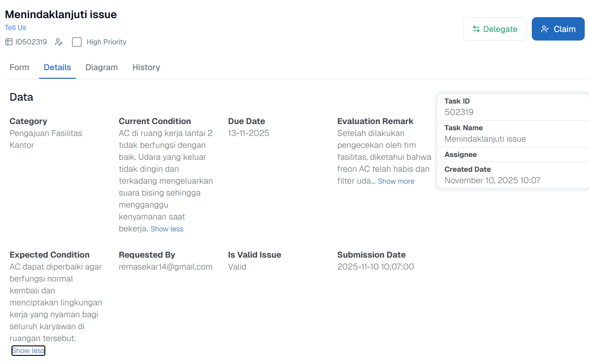View the History tab
The image size is (589, 364).
coord(146,67)
